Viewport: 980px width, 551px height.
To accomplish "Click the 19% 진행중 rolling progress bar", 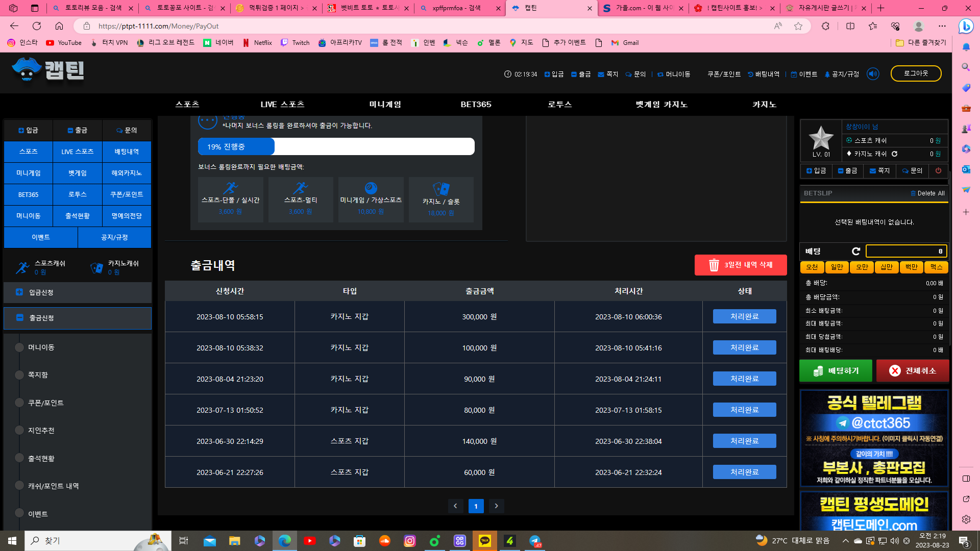I will [336, 146].
